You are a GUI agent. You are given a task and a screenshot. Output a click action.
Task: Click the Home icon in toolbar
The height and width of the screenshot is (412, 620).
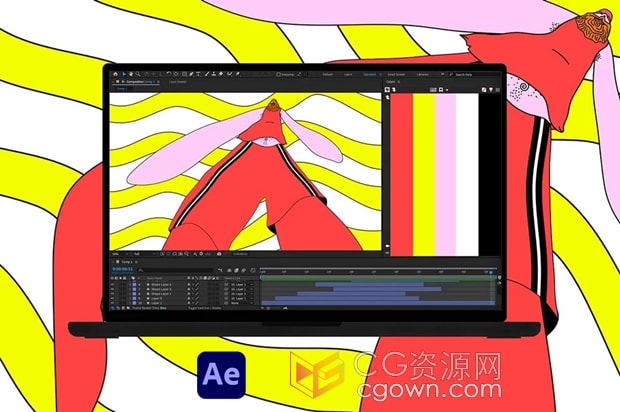coord(117,74)
